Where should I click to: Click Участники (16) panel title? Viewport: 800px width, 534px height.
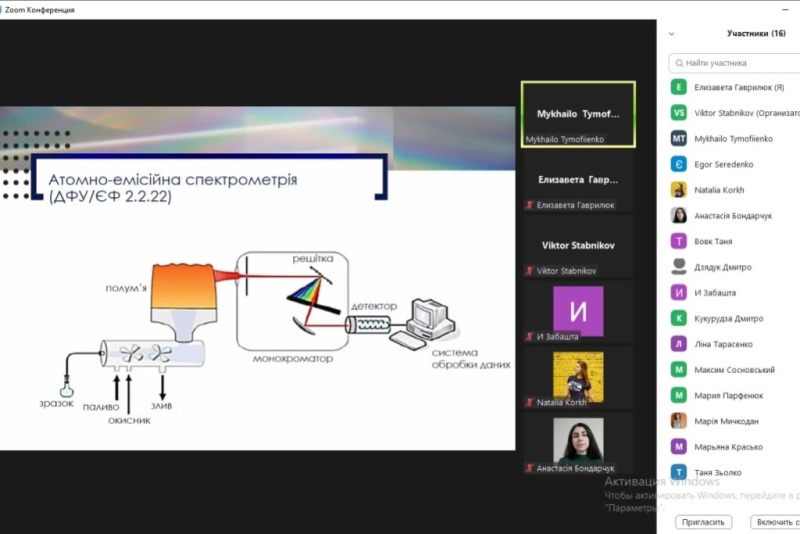[756, 34]
